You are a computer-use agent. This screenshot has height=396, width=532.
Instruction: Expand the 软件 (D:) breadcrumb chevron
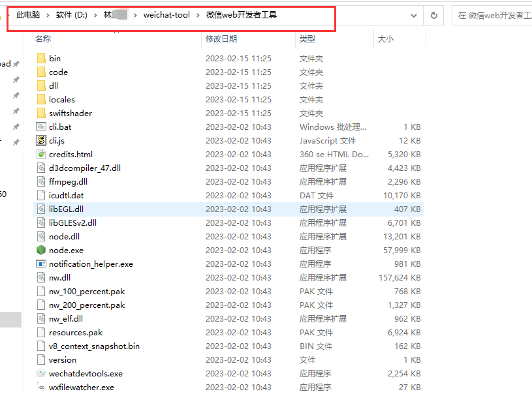[95, 15]
